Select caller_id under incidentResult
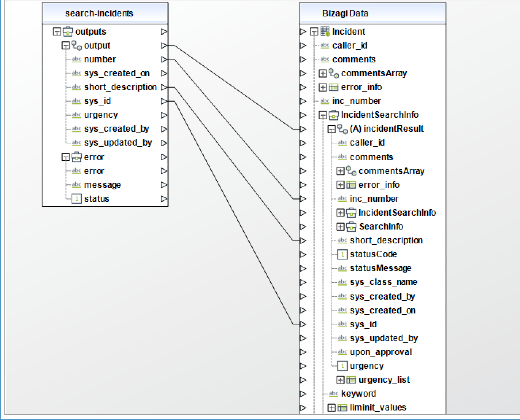 [x=367, y=143]
